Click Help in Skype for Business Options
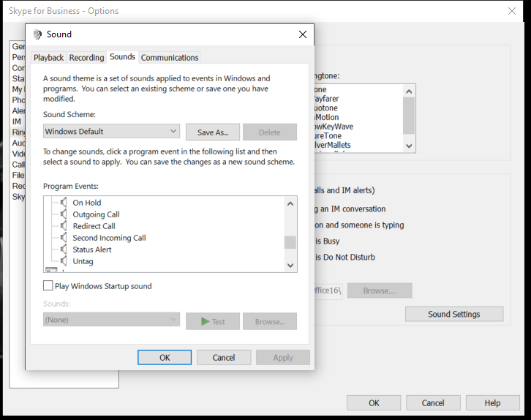531x420 pixels. click(x=493, y=402)
